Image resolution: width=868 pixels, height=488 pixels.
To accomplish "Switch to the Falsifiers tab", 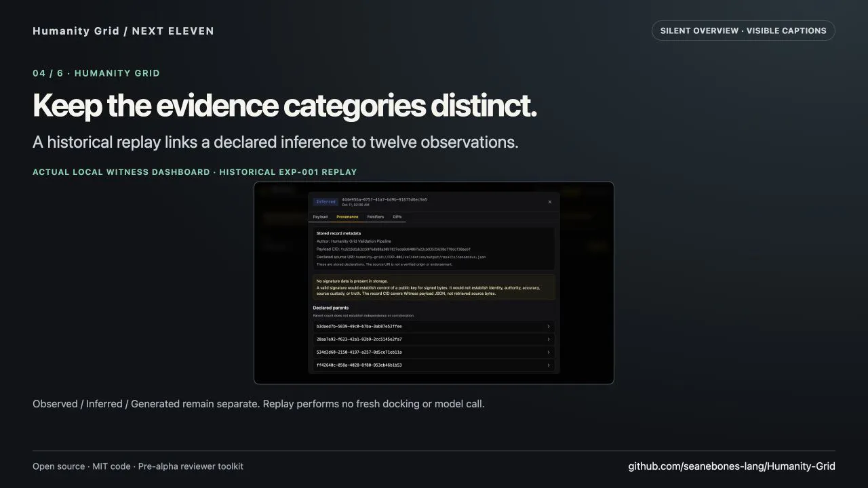I will [x=376, y=217].
